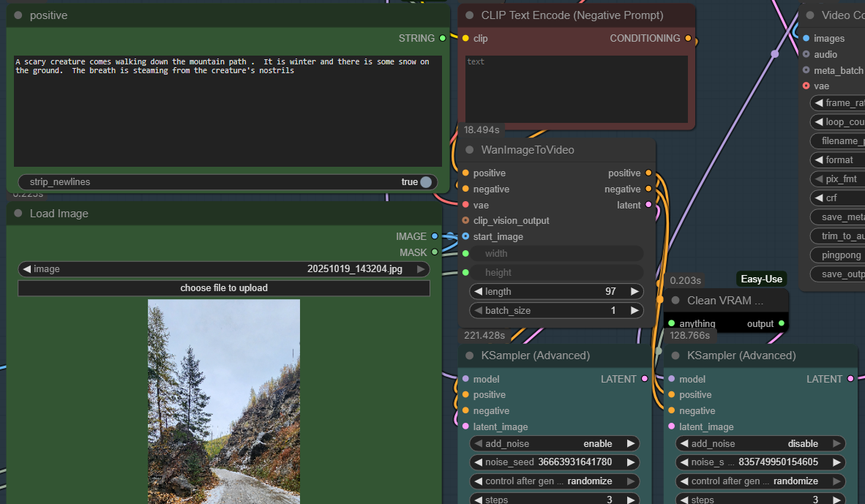Open the image file selector dropdown

point(224,269)
